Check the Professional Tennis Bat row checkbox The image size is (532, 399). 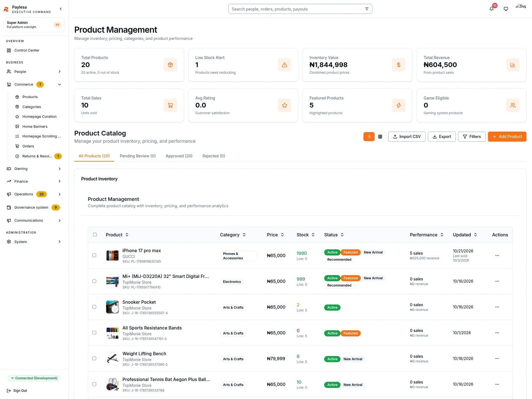click(94, 384)
